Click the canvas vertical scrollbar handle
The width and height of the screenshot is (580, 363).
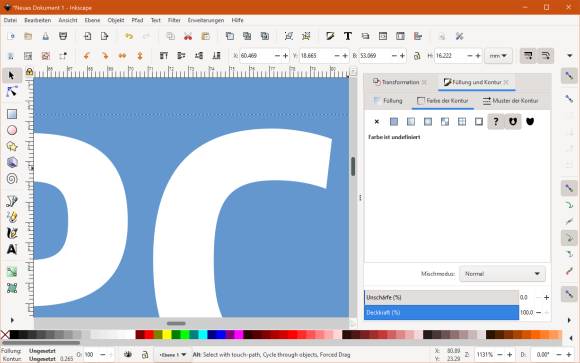click(x=353, y=166)
